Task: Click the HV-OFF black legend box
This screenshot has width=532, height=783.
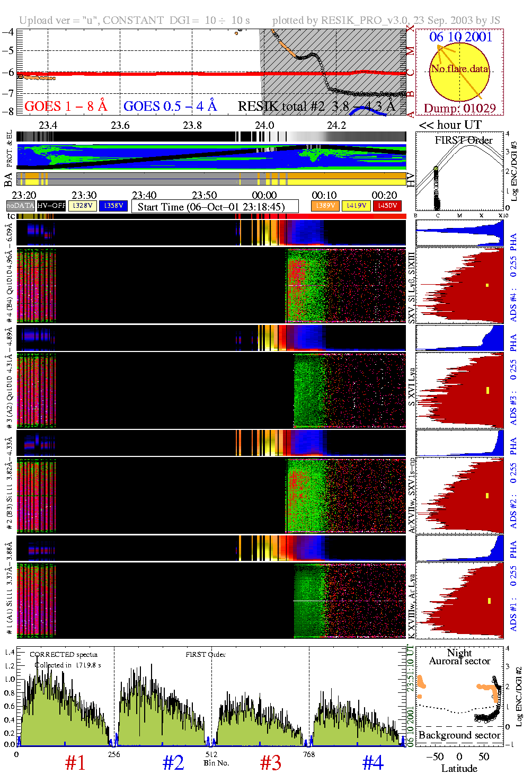Action: point(51,206)
